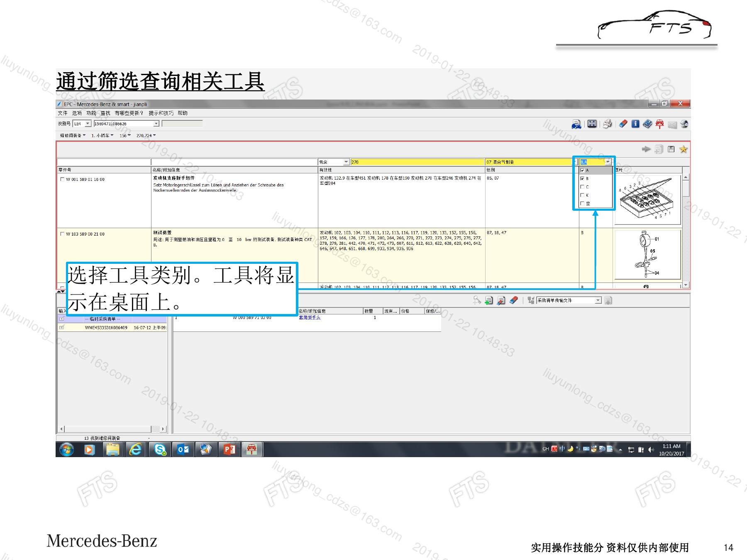This screenshot has width=747, height=560.
Task: Open the 采购清单传输文件 dropdown
Action: click(598, 300)
